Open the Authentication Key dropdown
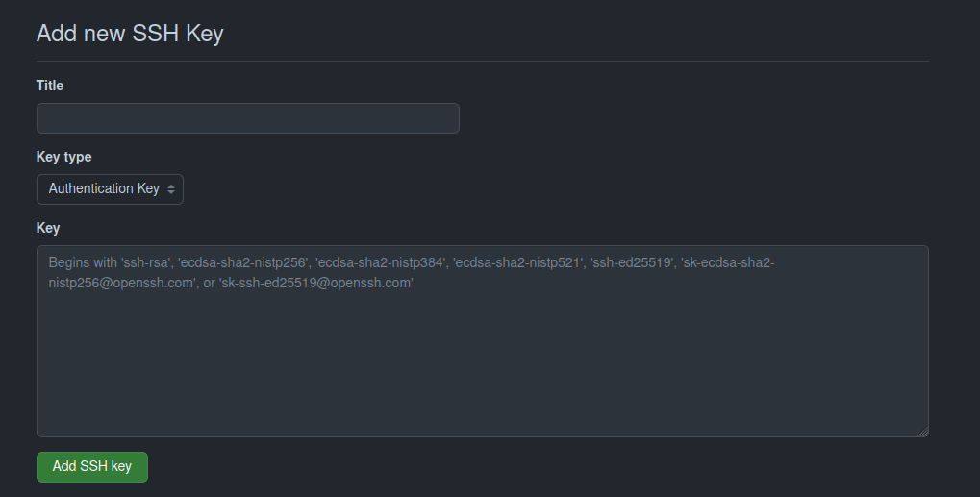 [x=110, y=189]
